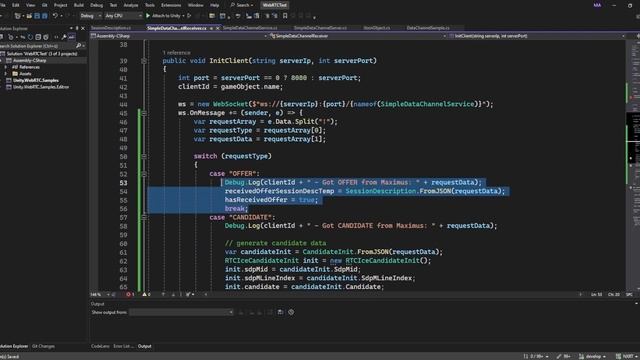Viewport: 640px width, 360px height.
Task: Open the Assembly-CSharp project navigation dropdown
Action: click(x=179, y=36)
